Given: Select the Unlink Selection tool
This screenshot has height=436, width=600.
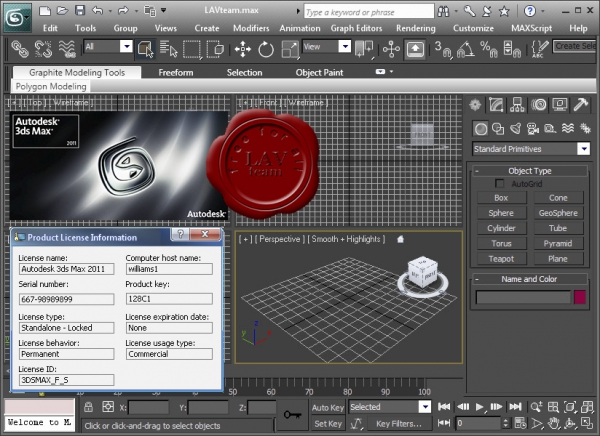Looking at the screenshot, I should (43, 49).
